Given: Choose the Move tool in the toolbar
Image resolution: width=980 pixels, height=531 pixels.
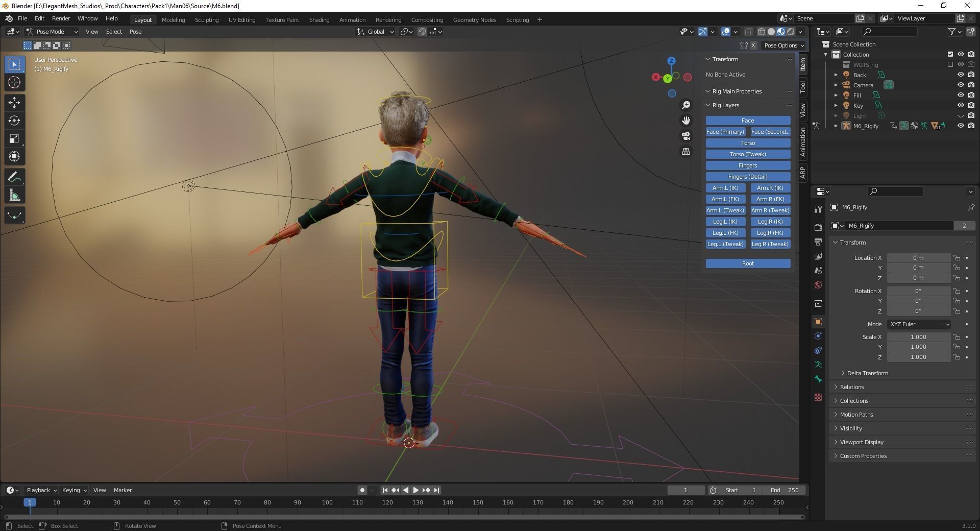Looking at the screenshot, I should click(x=14, y=103).
